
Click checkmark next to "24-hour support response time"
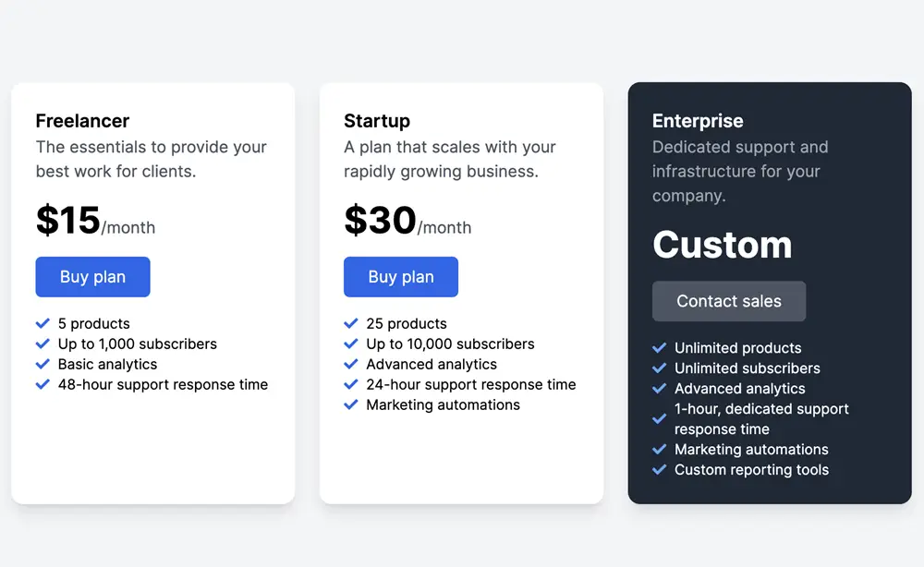pyautogui.click(x=351, y=384)
